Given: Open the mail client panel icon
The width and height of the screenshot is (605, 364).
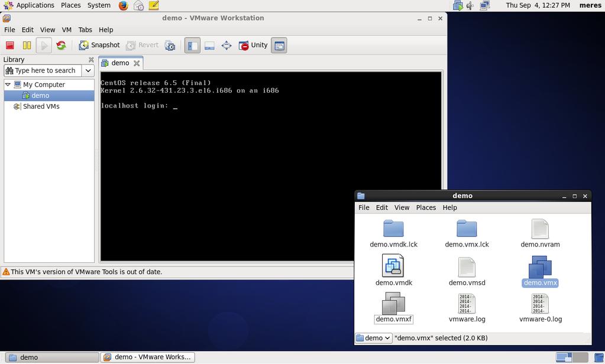Looking at the screenshot, I should pos(138,5).
